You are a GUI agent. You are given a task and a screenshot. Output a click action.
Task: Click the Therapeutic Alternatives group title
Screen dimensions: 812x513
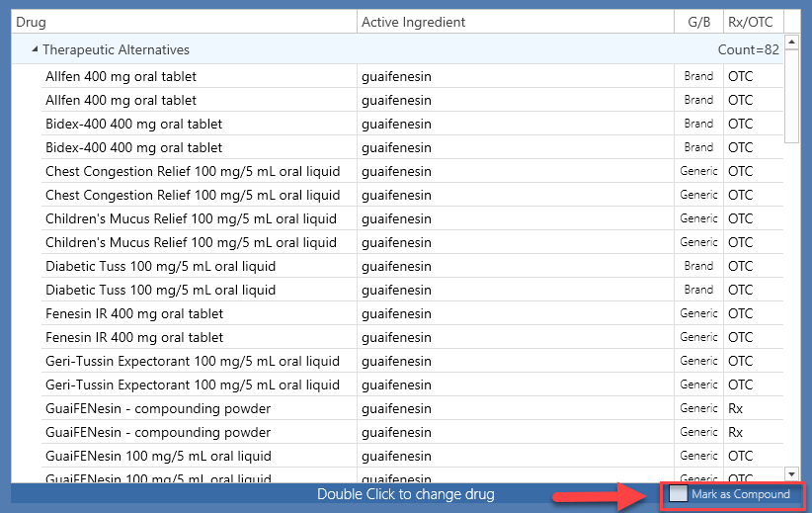116,49
